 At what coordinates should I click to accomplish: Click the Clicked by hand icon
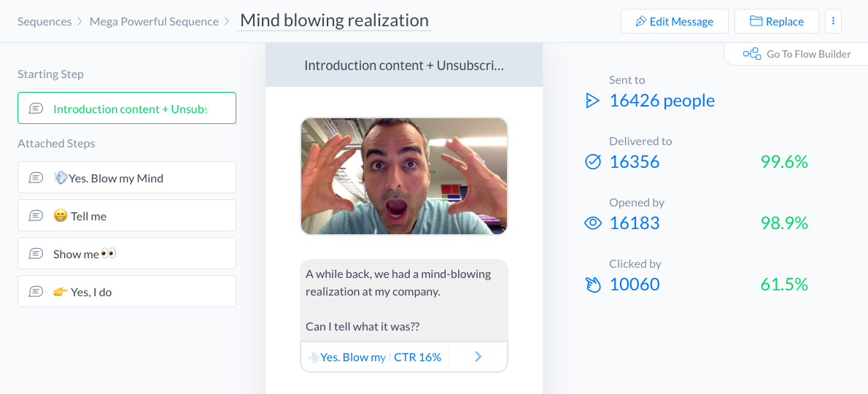click(593, 285)
